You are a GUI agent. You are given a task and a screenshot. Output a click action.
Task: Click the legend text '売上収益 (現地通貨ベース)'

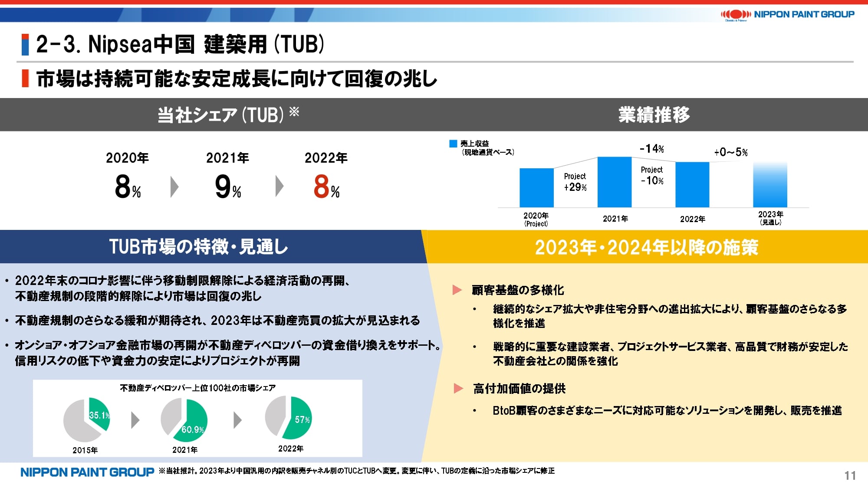pyautogui.click(x=487, y=148)
